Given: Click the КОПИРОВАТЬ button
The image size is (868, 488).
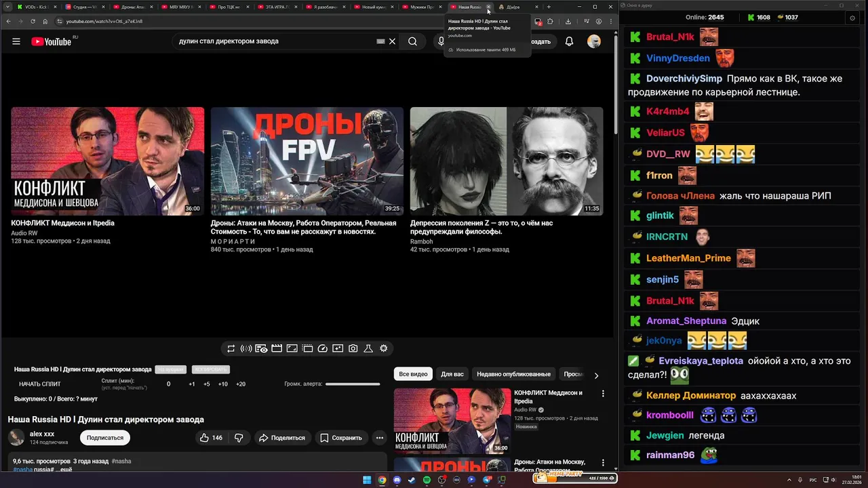Looking at the screenshot, I should point(210,369).
